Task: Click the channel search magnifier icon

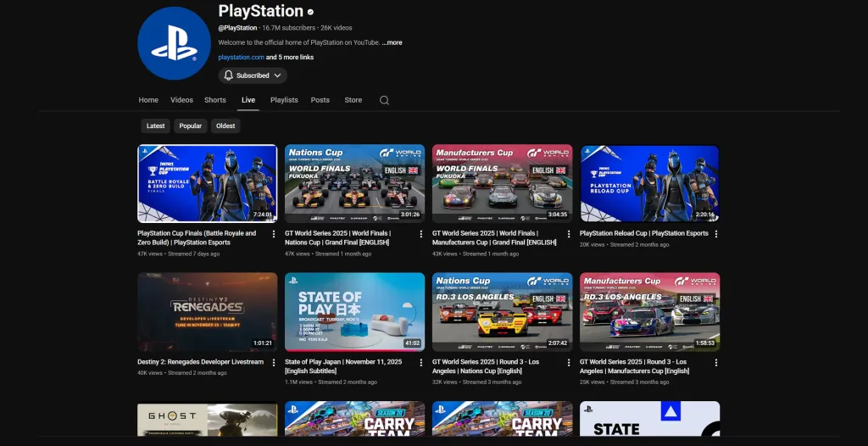Action: [x=384, y=100]
